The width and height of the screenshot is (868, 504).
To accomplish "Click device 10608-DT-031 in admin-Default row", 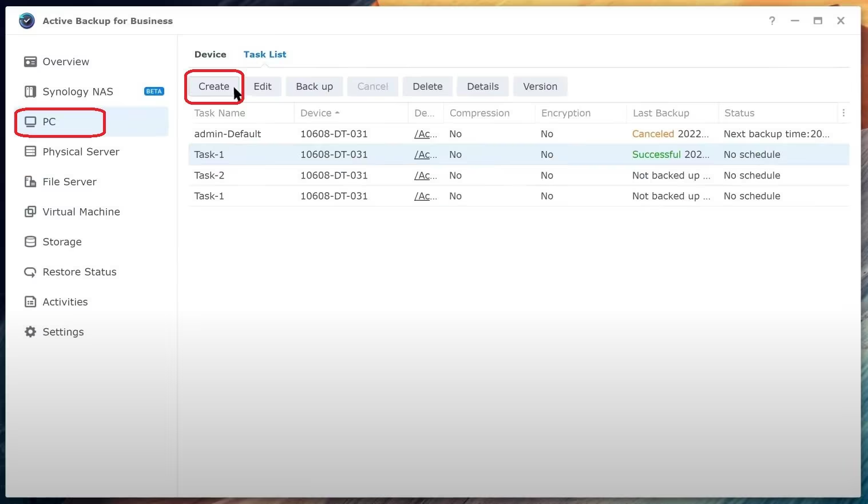I will [334, 134].
